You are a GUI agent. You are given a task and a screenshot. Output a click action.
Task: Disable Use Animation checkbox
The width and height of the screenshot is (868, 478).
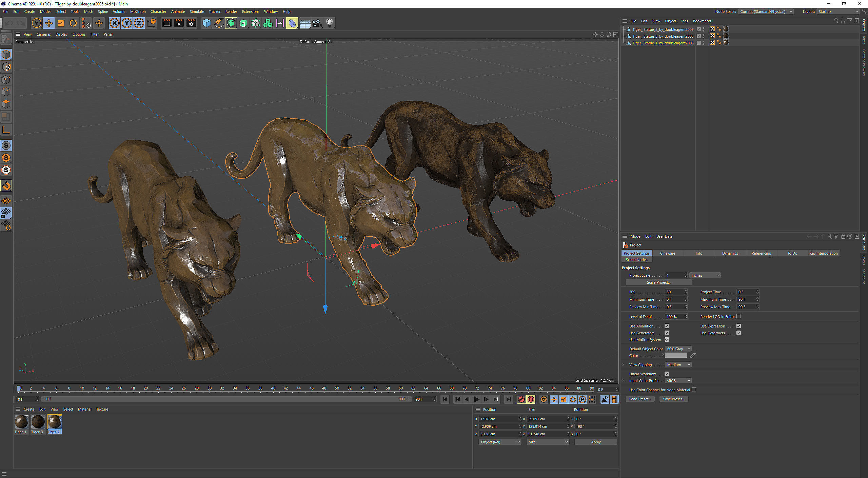point(667,326)
